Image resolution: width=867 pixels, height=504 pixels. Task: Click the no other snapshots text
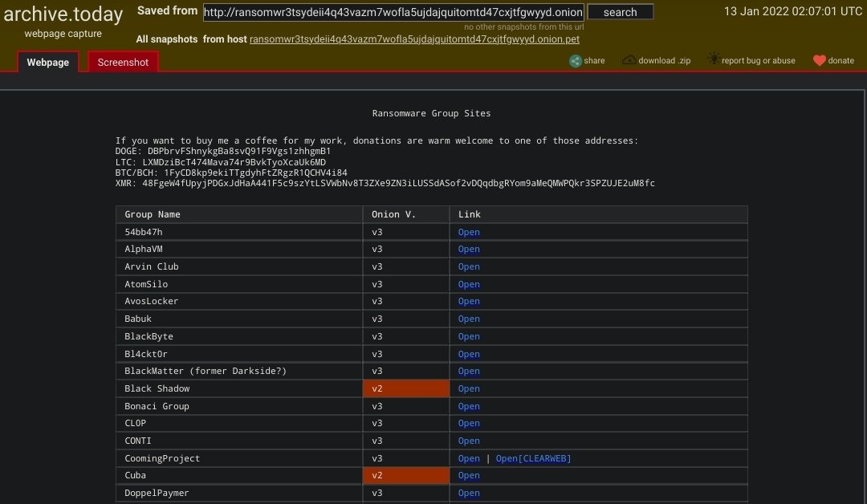[x=523, y=27]
